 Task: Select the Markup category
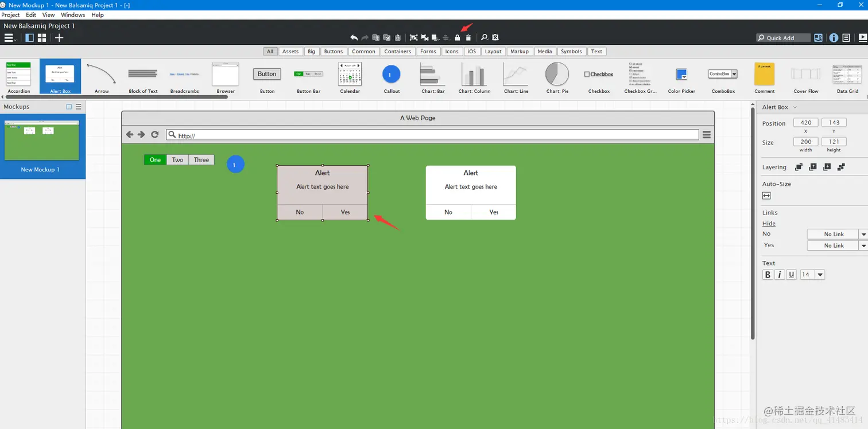pos(520,52)
